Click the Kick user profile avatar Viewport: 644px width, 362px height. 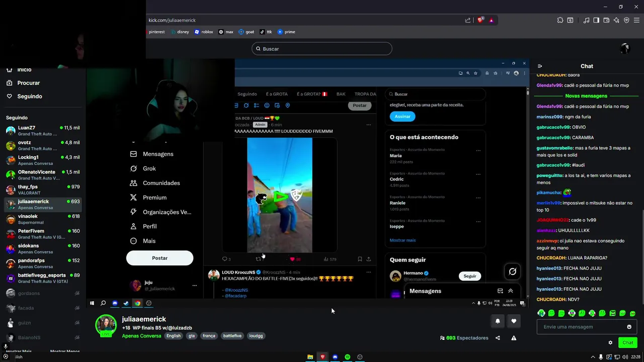point(625,48)
